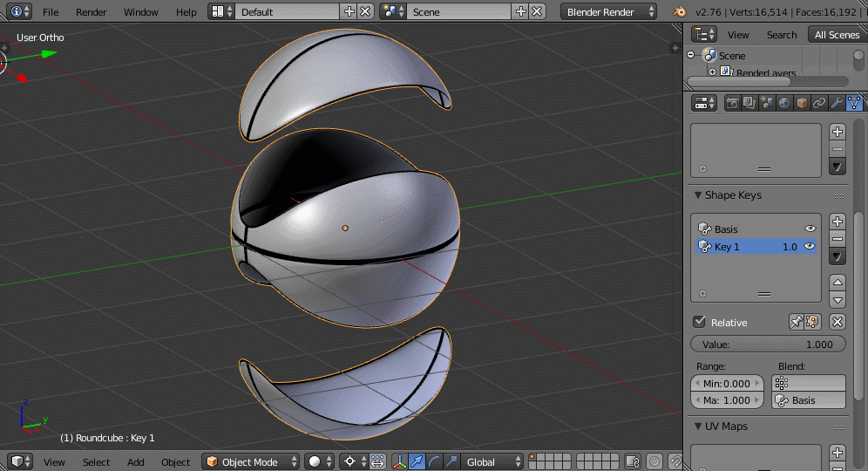Toggle lock camera and layers icon
Image resolution: width=868 pixels, height=471 pixels.
tap(633, 461)
